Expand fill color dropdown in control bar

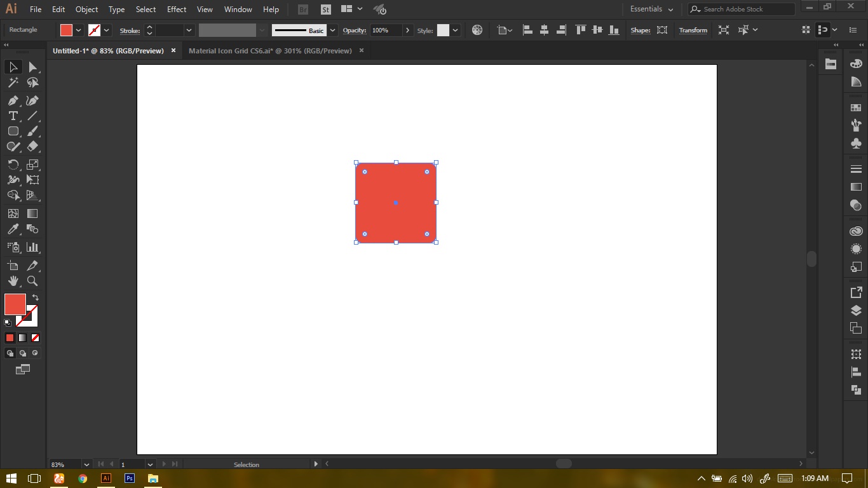coord(78,30)
